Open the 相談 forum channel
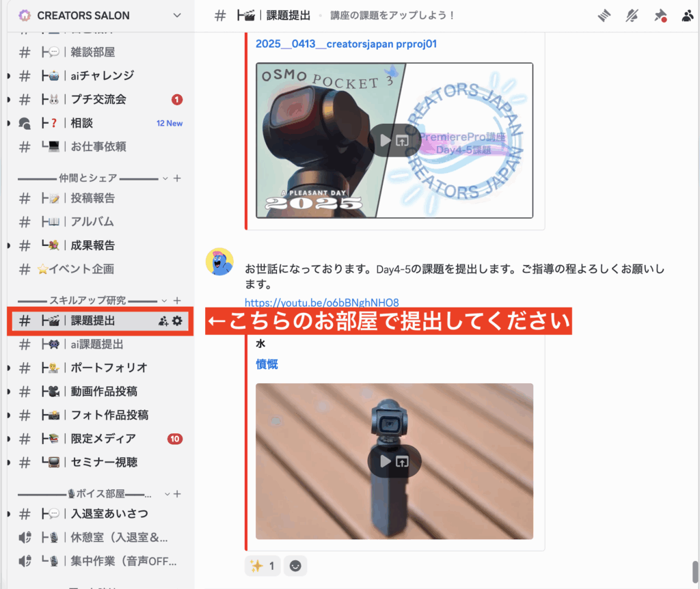Image resolution: width=700 pixels, height=589 pixels. 100,123
